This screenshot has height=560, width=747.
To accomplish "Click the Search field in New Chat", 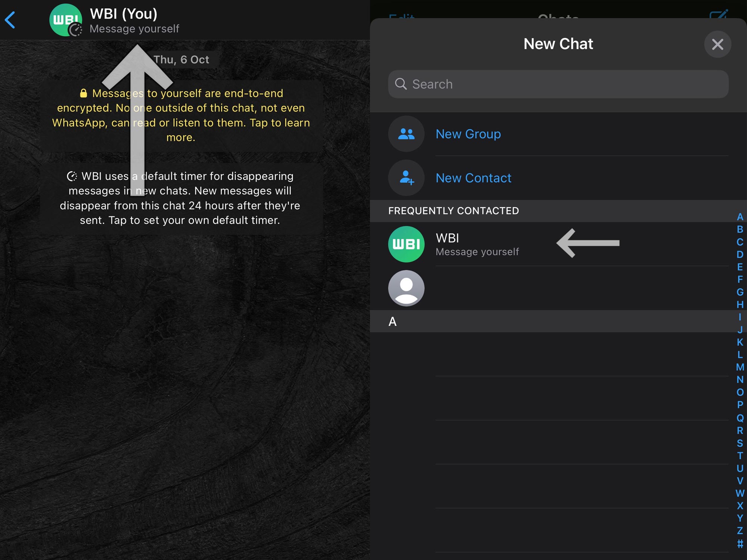I will point(558,84).
